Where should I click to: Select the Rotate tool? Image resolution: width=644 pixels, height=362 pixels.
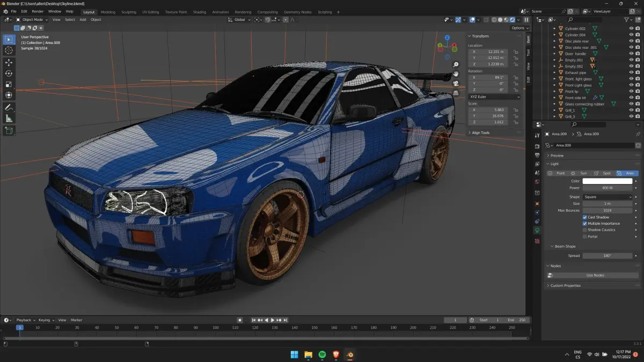click(x=9, y=73)
